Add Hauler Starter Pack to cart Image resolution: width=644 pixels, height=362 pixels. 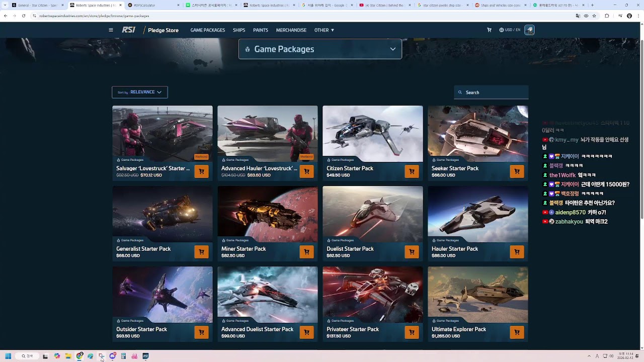[x=517, y=252]
